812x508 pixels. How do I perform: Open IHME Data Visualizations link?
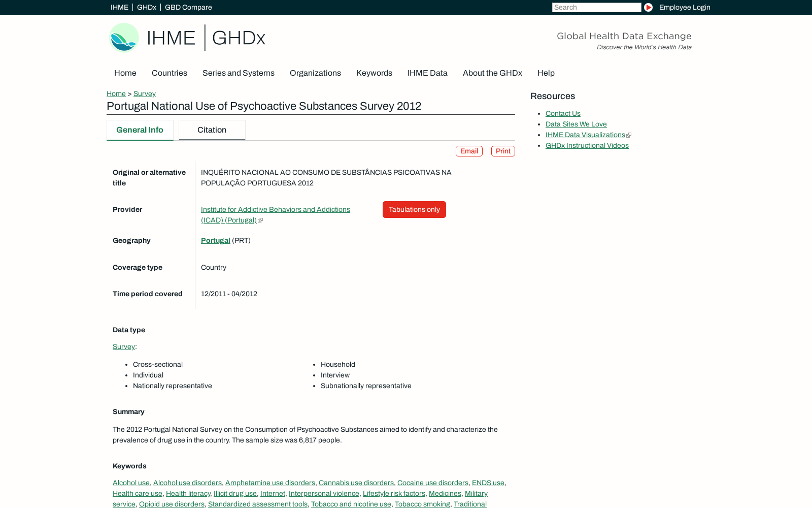click(x=585, y=135)
